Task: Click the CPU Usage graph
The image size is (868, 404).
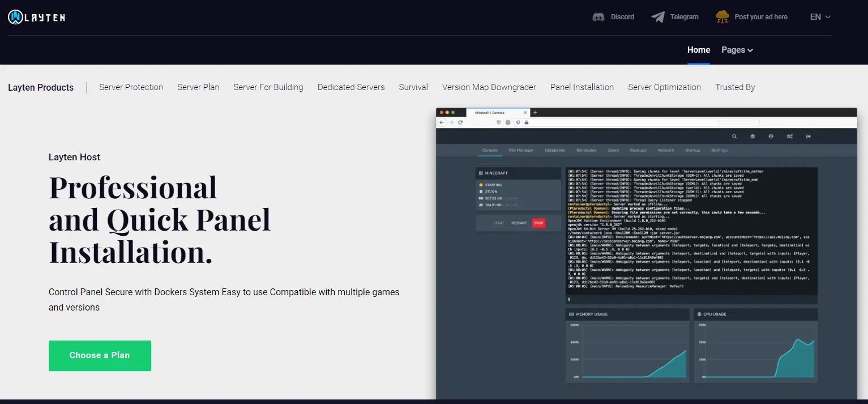Action: click(756, 351)
